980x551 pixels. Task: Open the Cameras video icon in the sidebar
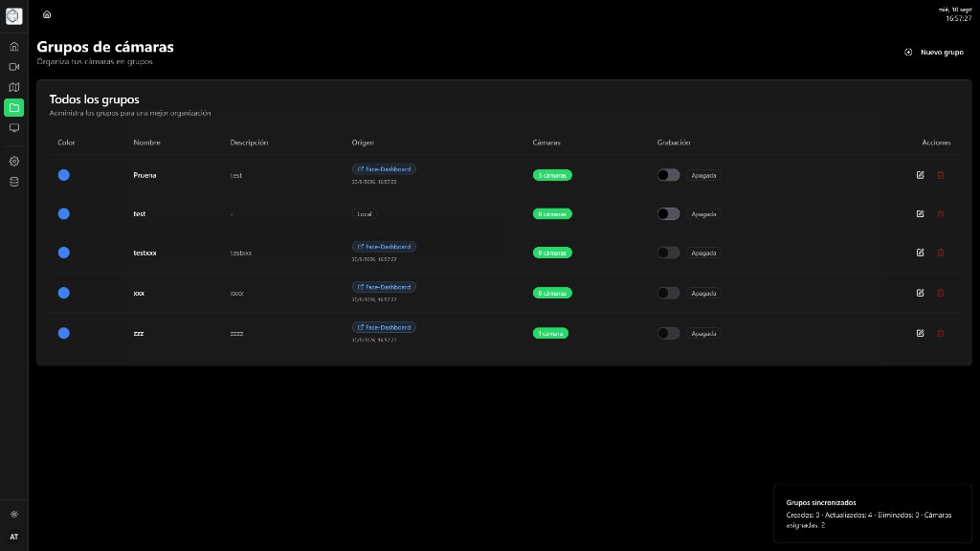[13, 67]
